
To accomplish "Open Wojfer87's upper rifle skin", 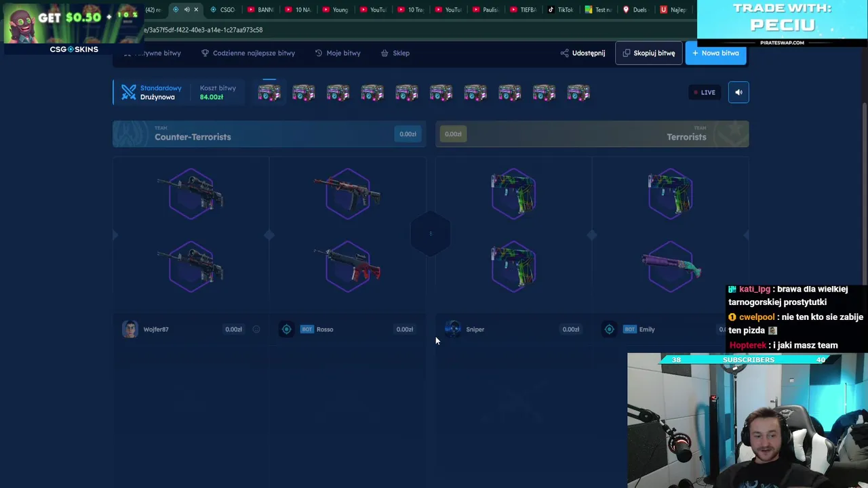I will pyautogui.click(x=191, y=194).
